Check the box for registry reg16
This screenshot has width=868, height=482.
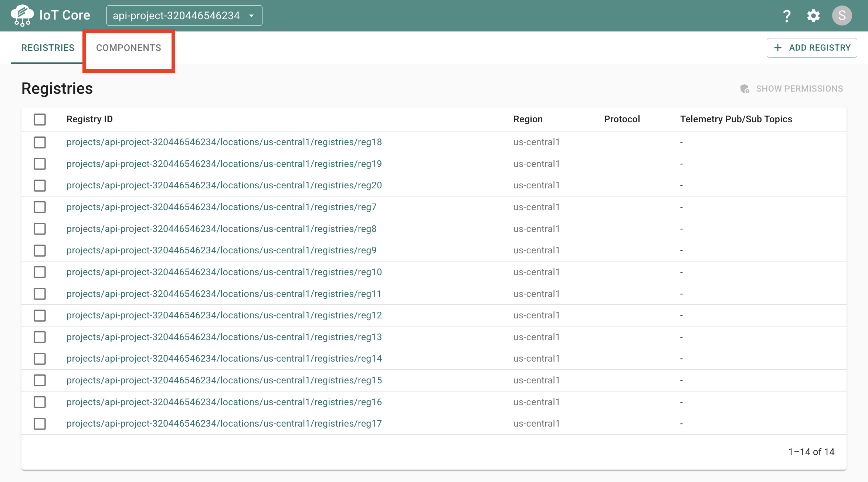(x=40, y=402)
